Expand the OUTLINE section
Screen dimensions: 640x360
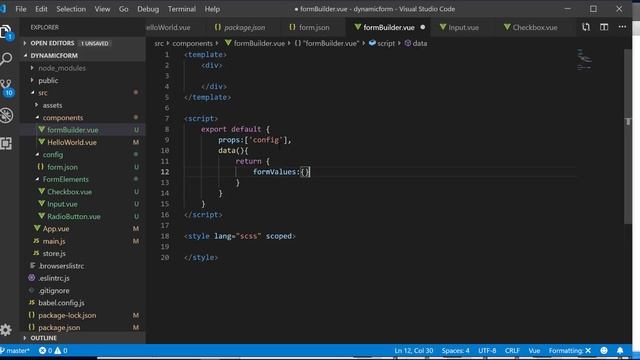83,338
